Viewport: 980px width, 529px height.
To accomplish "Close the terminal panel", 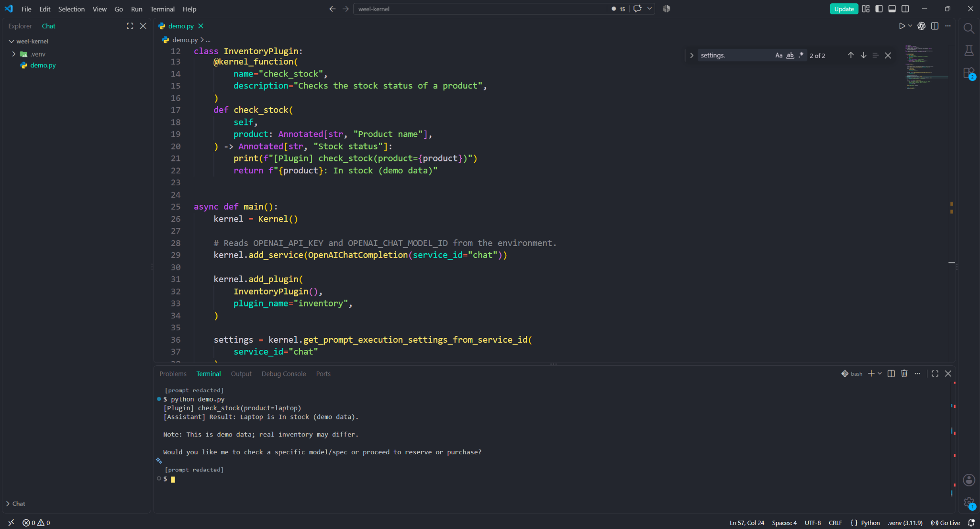I will click(x=948, y=373).
